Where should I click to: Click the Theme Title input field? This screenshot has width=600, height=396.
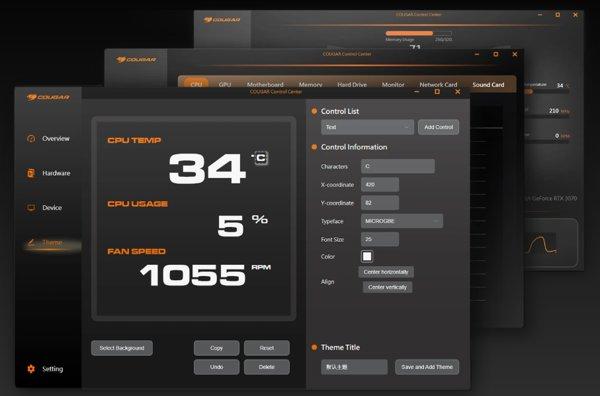(x=354, y=367)
